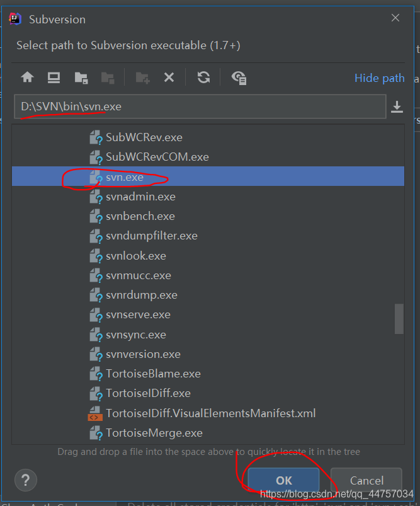Open the recent paths history arrow
420x506 pixels.
(x=397, y=107)
